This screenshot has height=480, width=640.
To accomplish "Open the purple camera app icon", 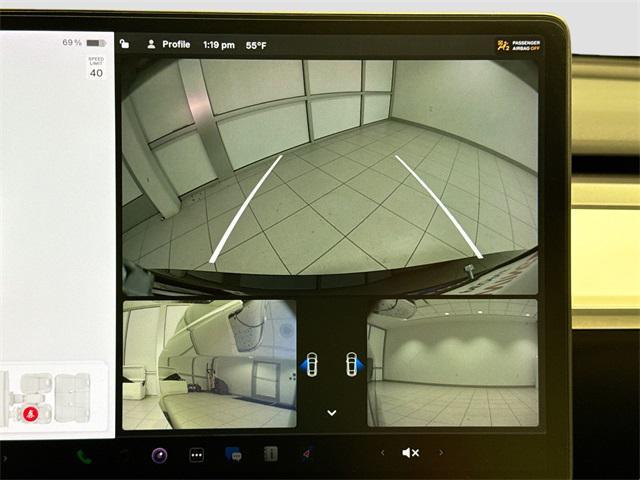I will [x=159, y=455].
